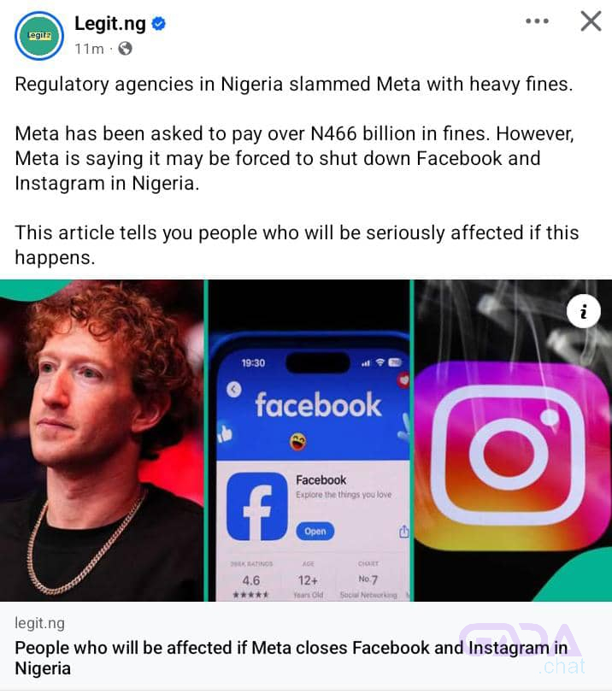Open the Legit.ng profile picture
The height and width of the screenshot is (700, 612).
pos(39,36)
